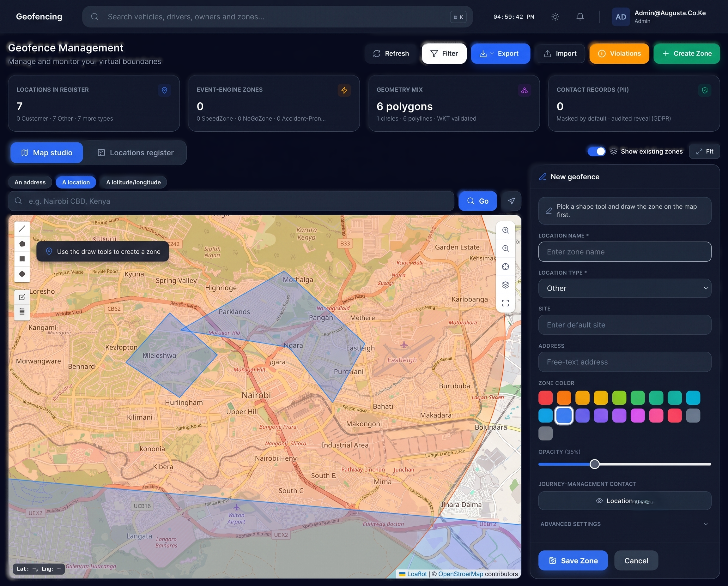This screenshot has width=728, height=586.
Task: Click the '6 polygons' value
Action: (x=404, y=106)
